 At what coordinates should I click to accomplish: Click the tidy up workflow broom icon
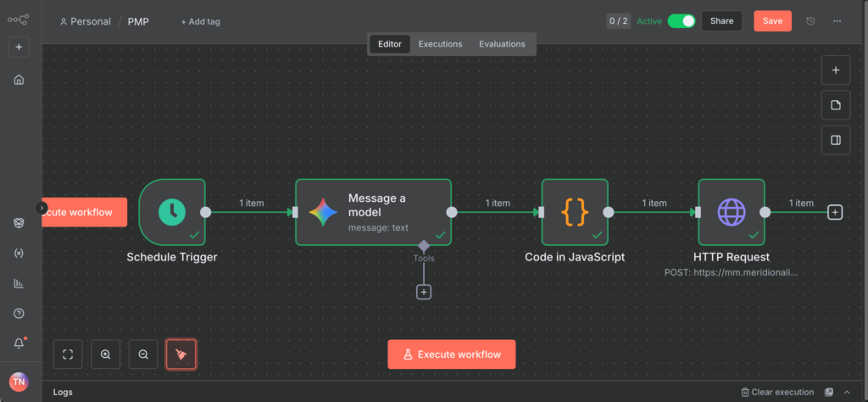pyautogui.click(x=181, y=355)
